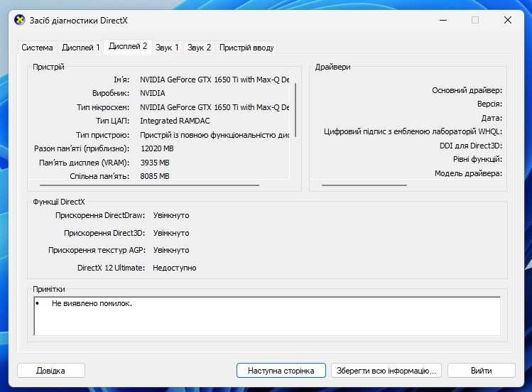Click inside the Примітки text box
Viewport: 532px width, 392px height.
tap(267, 316)
